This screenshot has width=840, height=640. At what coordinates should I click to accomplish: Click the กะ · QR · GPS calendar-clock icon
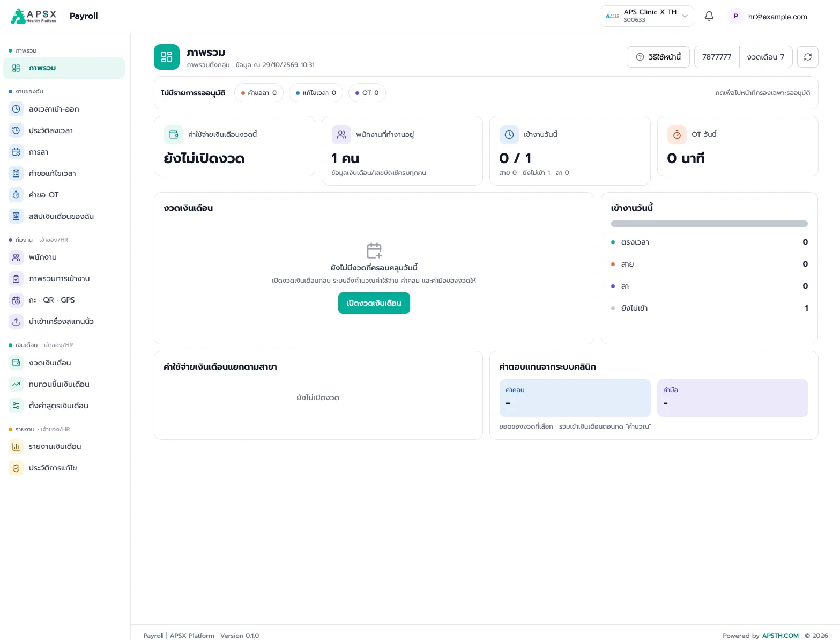click(16, 300)
